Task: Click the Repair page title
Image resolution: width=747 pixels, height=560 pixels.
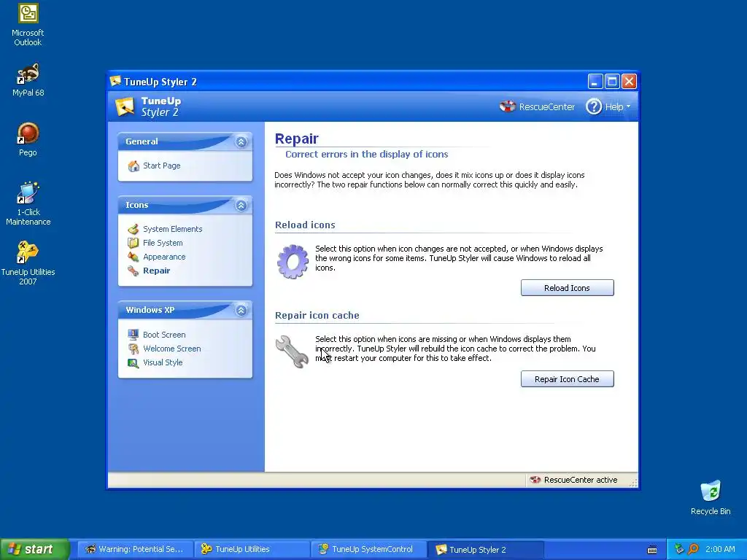Action: (x=296, y=139)
